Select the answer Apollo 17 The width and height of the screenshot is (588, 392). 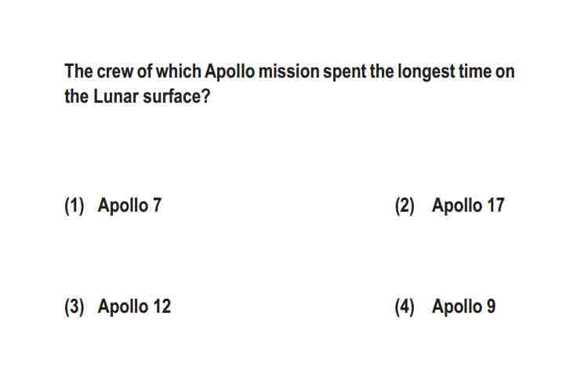(x=468, y=205)
